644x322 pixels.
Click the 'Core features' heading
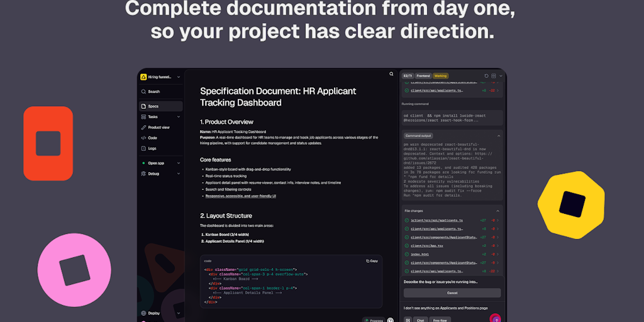pos(215,160)
